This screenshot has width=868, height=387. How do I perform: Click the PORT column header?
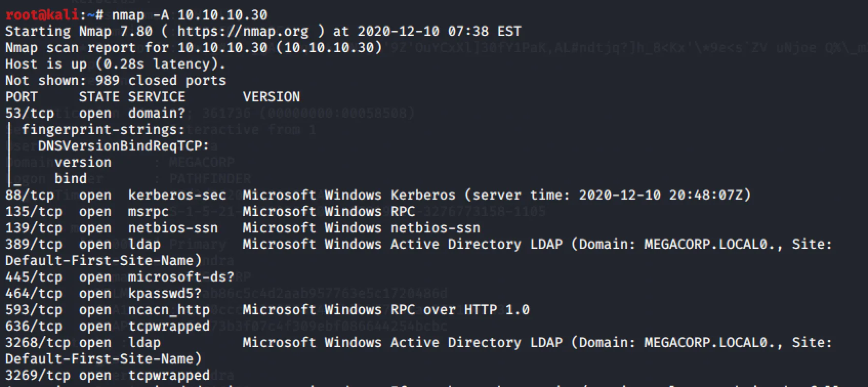tap(22, 97)
